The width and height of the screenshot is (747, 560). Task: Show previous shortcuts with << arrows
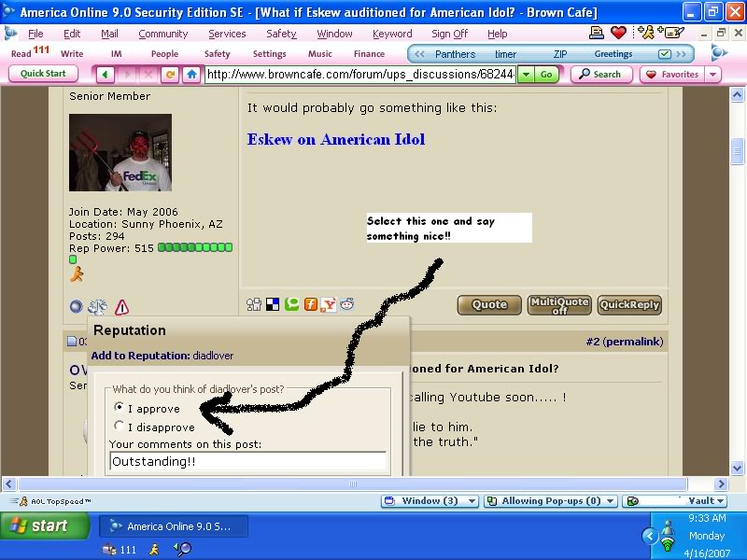coord(419,54)
